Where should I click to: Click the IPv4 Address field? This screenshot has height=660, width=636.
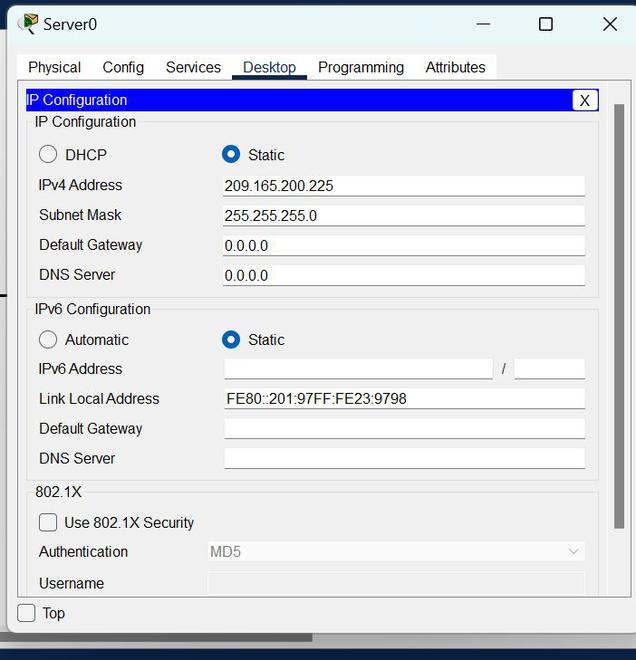point(403,186)
